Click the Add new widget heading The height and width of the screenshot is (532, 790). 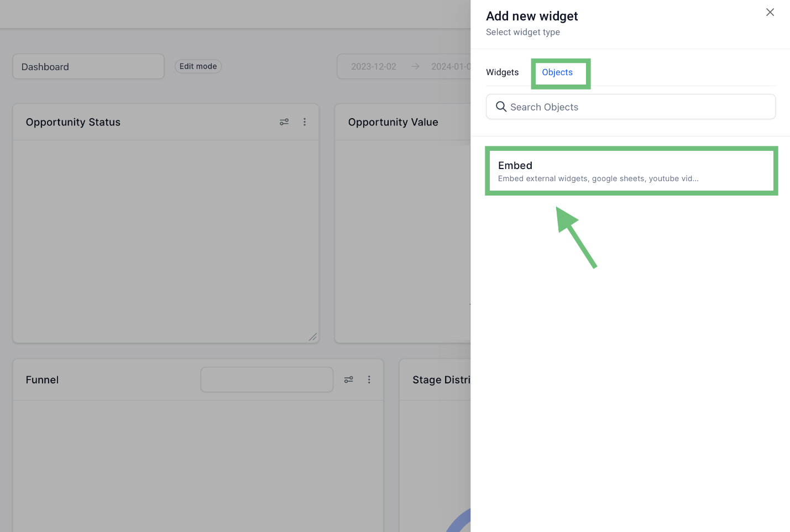pos(532,16)
